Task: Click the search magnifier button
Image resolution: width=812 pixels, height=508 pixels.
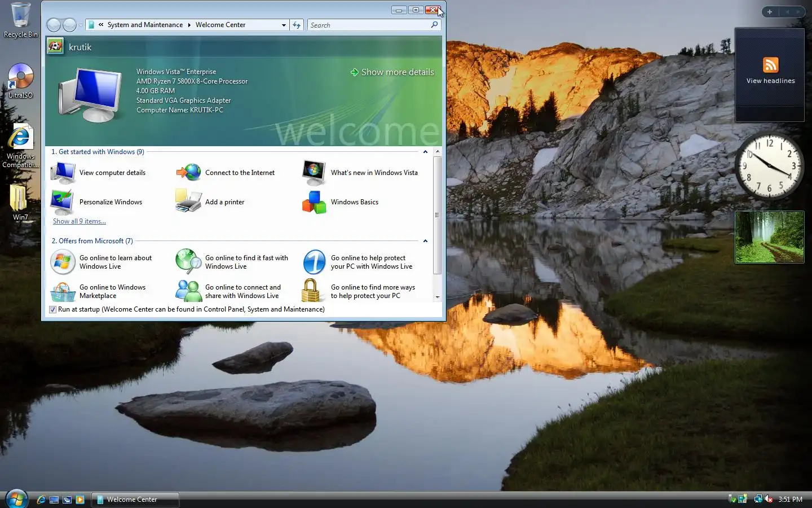Action: coord(434,25)
